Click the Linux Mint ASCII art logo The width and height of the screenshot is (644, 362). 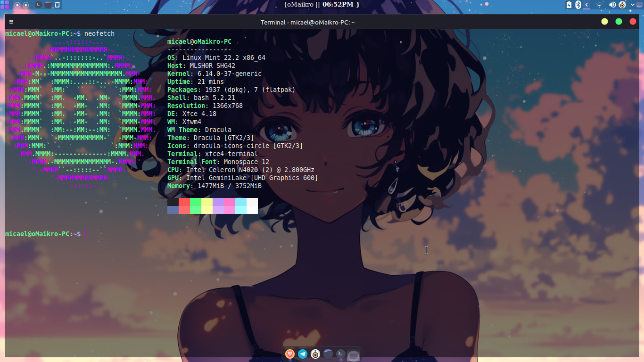[80, 114]
